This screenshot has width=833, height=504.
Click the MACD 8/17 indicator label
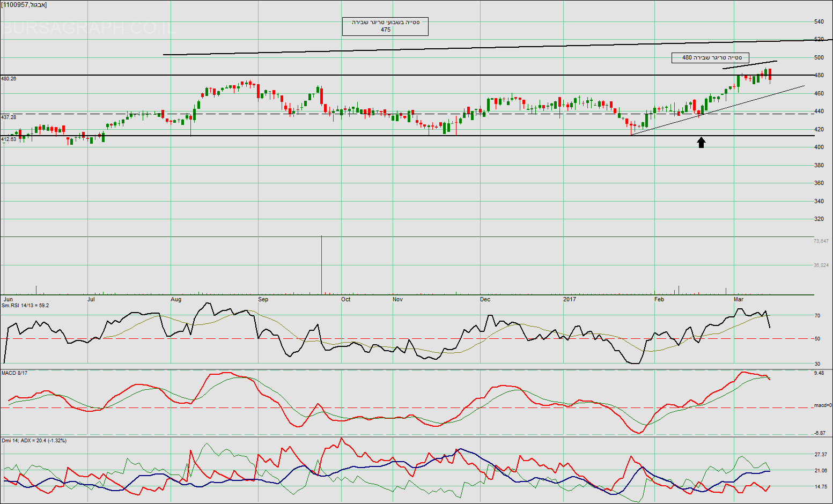coord(14,373)
